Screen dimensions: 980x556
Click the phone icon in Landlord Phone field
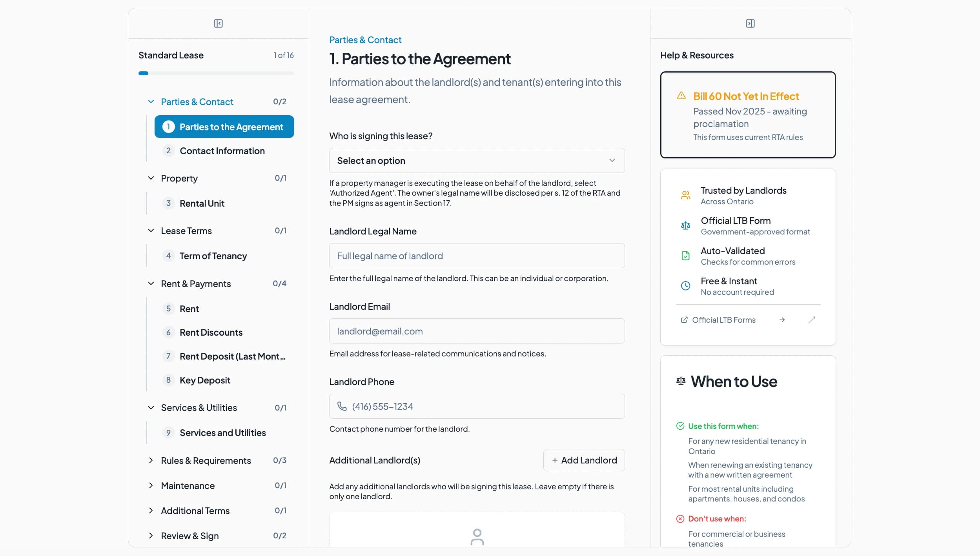click(x=342, y=406)
